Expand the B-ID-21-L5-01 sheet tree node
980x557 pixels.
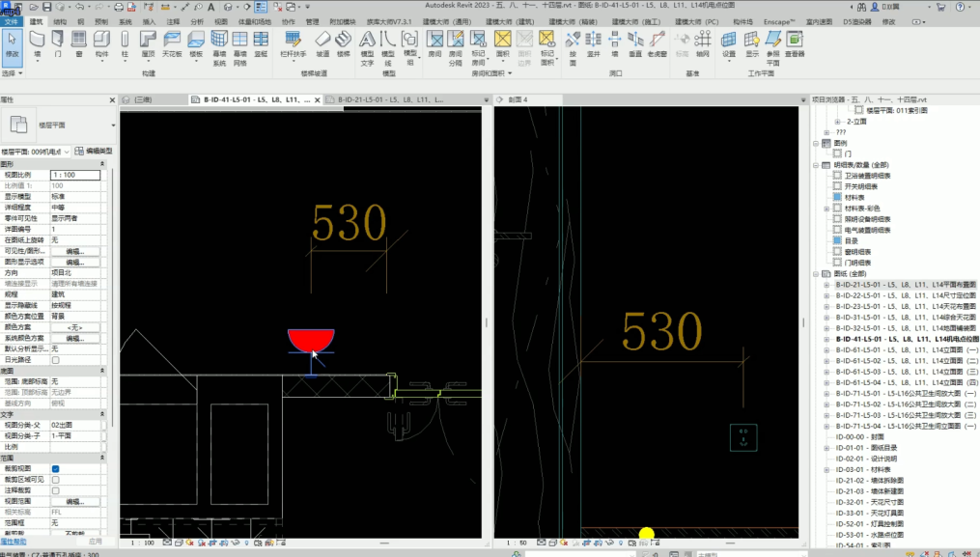click(x=826, y=285)
